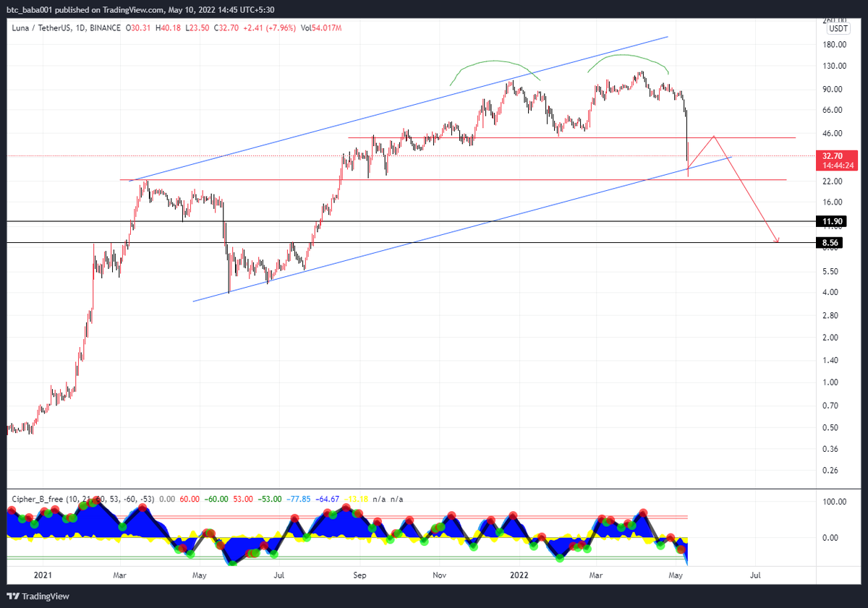Click the red 60.00 indicator value
This screenshot has height=608, width=868.
click(190, 500)
